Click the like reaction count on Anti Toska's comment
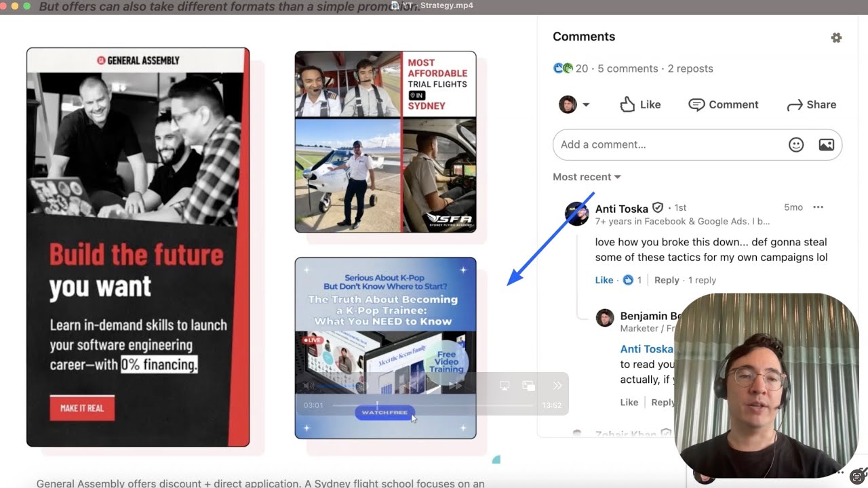The width and height of the screenshot is (868, 488). tap(633, 280)
